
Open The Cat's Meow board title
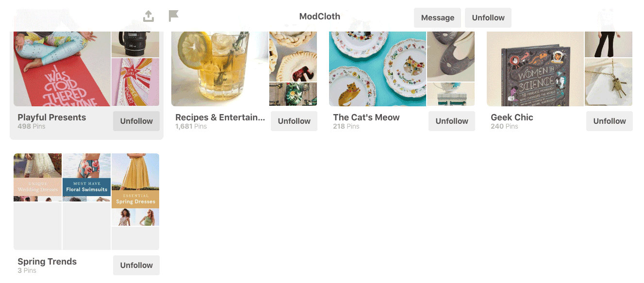366,117
